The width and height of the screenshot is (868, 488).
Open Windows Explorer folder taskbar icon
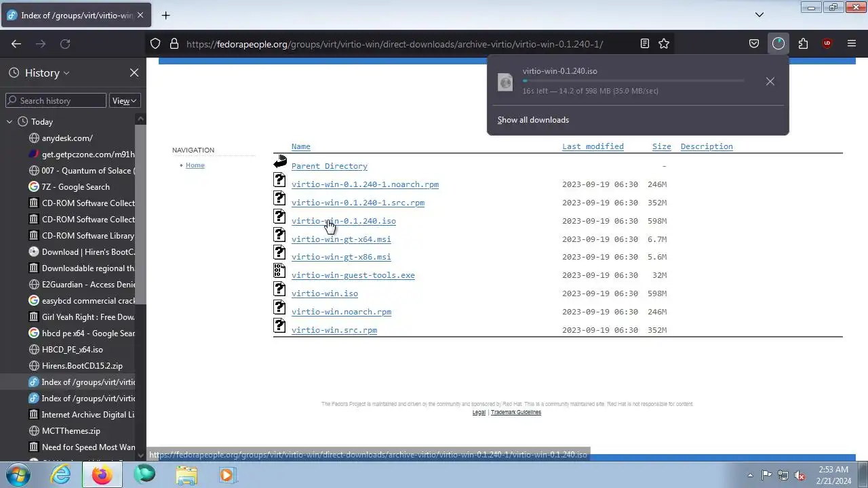coord(186,475)
